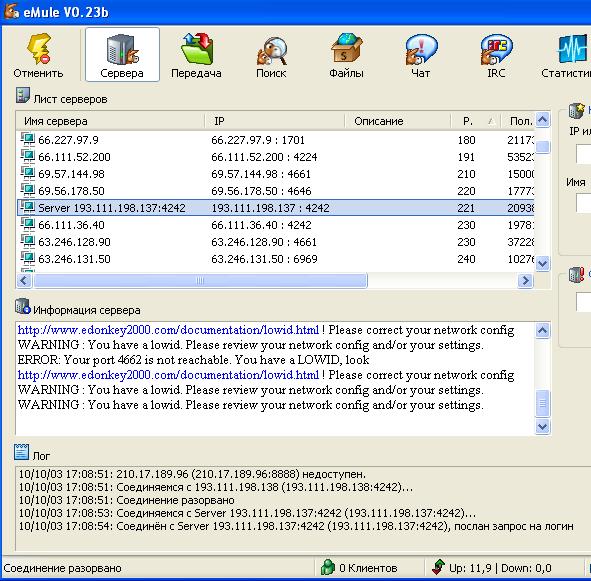Click the server icon of row 66.111.52.200

point(28,156)
